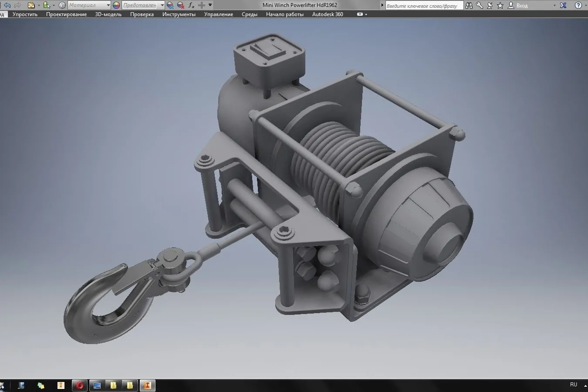
Task: Open the 3D-модель ribbon tab
Action: [x=108, y=14]
